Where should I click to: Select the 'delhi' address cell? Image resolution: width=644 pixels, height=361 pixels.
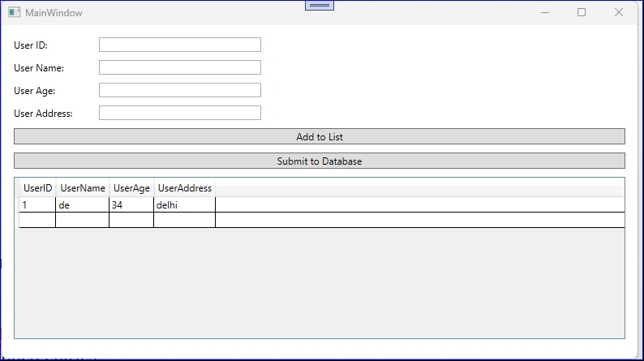point(184,205)
